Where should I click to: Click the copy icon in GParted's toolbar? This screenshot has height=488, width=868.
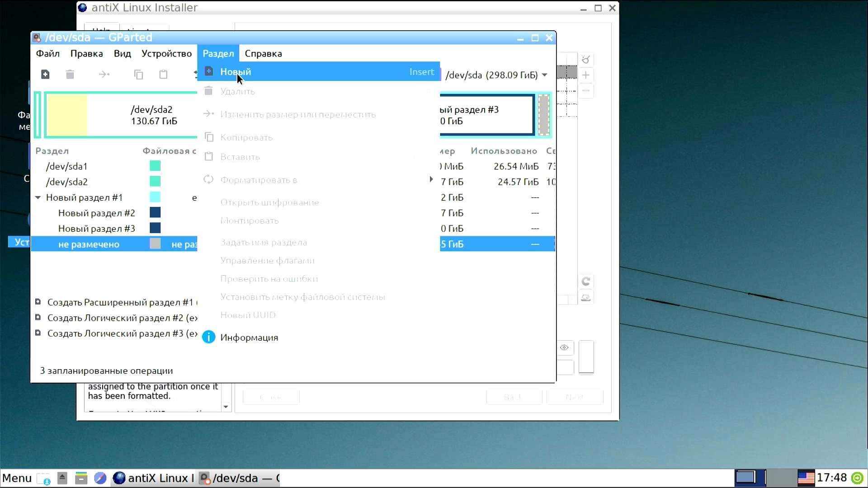139,75
